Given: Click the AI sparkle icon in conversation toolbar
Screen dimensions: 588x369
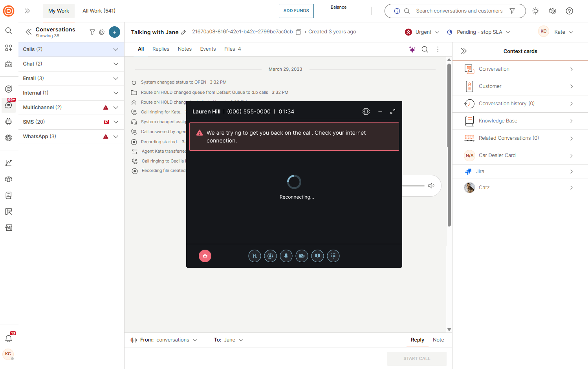Looking at the screenshot, I should click(x=412, y=49).
